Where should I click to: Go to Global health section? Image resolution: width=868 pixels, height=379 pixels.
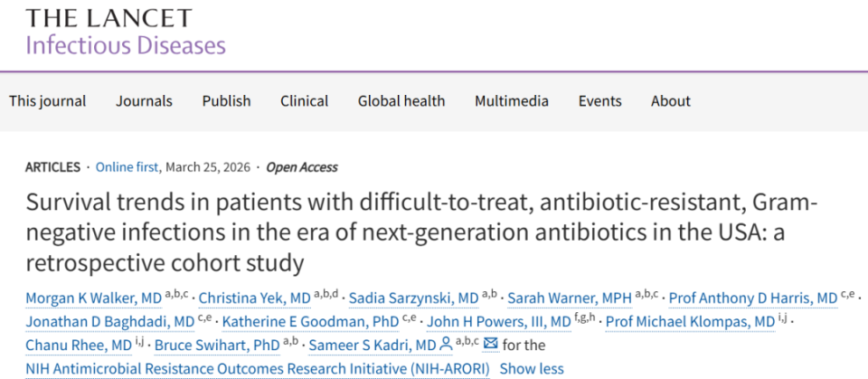(x=401, y=101)
